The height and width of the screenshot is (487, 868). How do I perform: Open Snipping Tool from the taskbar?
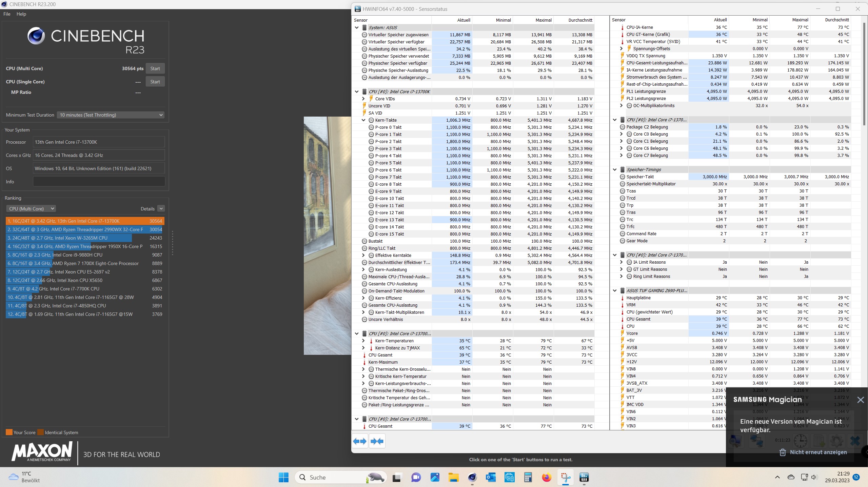pyautogui.click(x=565, y=478)
